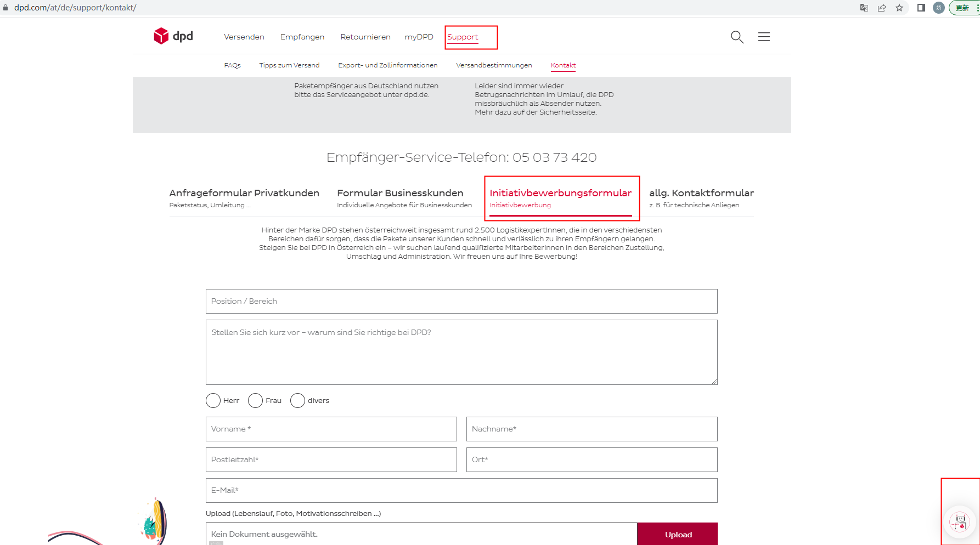Open the browser side panel icon
Image resolution: width=980 pixels, height=545 pixels.
921,8
